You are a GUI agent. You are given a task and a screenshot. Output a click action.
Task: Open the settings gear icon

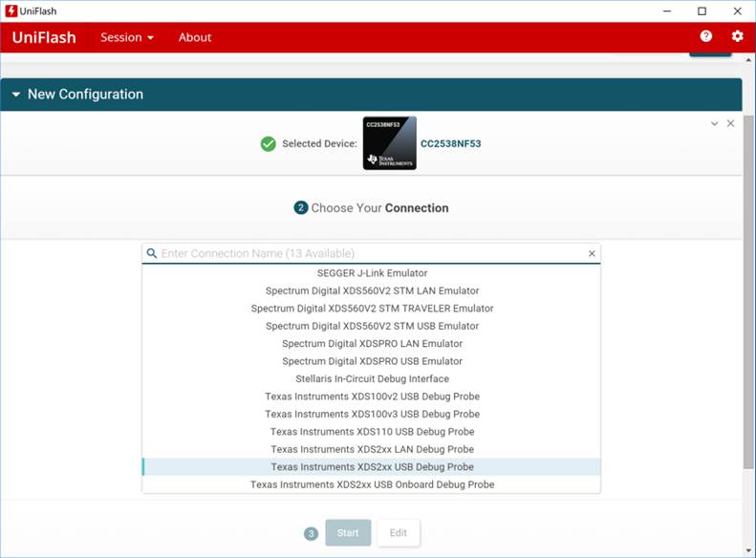[737, 36]
